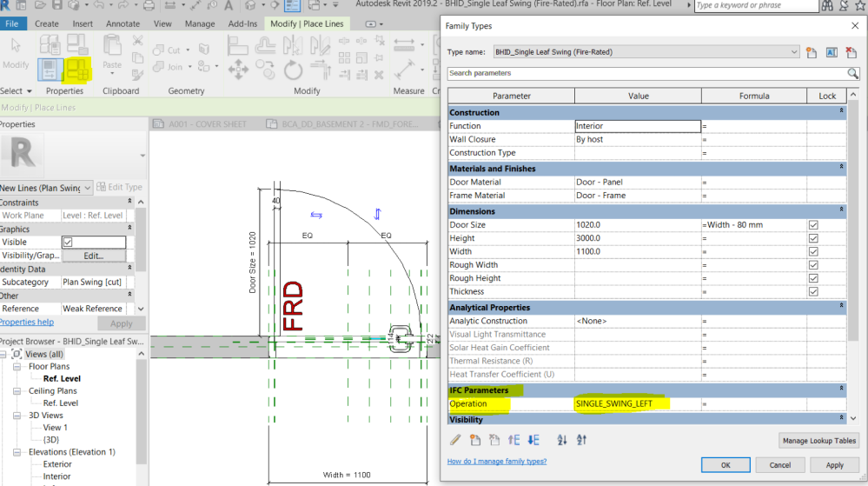The image size is (868, 486).
Task: Open the Type name dropdown
Action: tap(794, 52)
